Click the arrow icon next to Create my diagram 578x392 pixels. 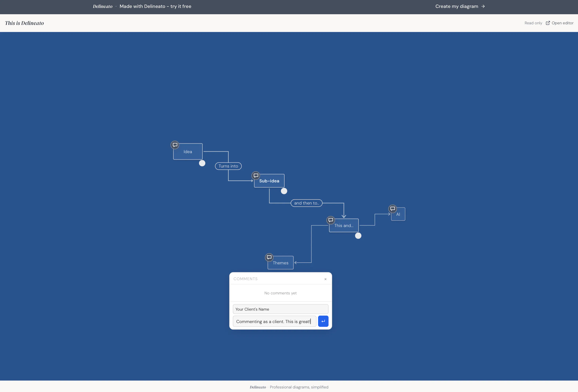point(483,6)
